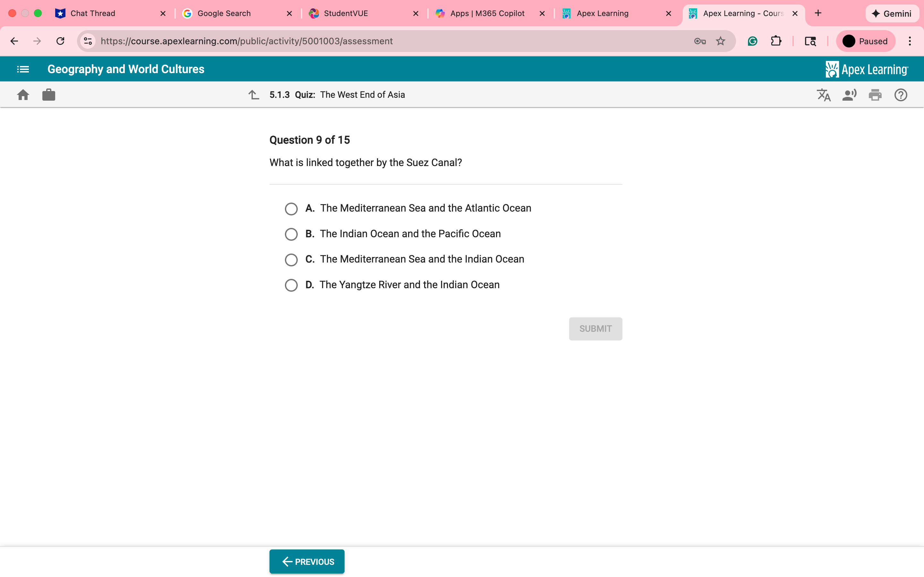924x577 pixels.
Task: Open the briefcase icon next to home
Action: click(x=49, y=95)
